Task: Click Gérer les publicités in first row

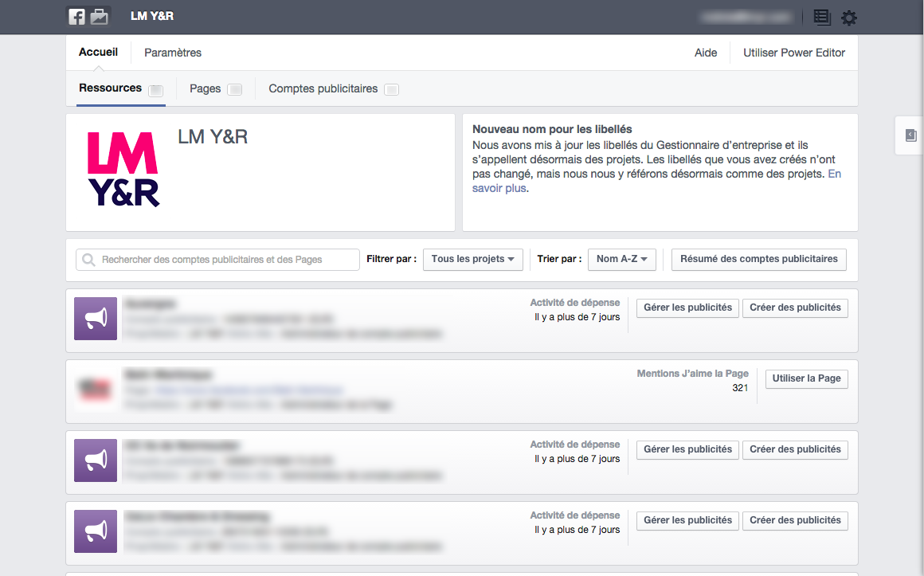Action: tap(687, 308)
